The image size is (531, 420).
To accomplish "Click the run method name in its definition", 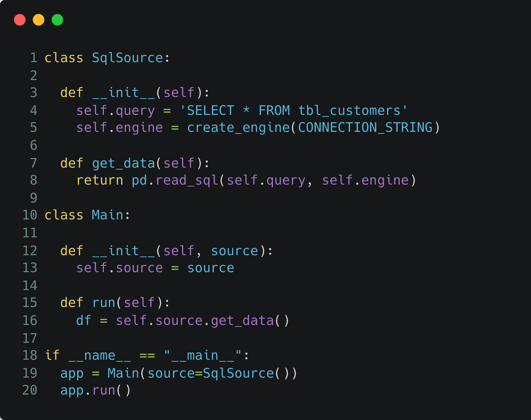I will [x=104, y=303].
